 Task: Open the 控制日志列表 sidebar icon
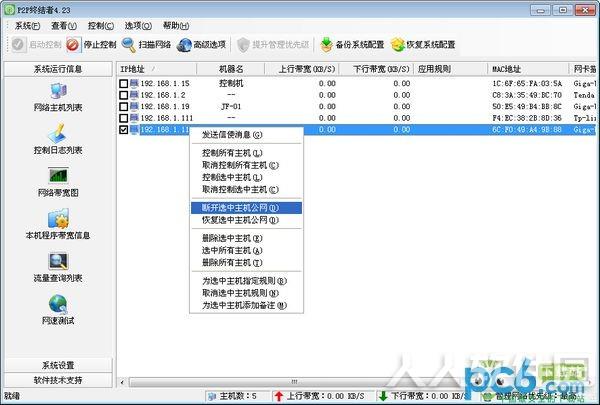click(57, 133)
